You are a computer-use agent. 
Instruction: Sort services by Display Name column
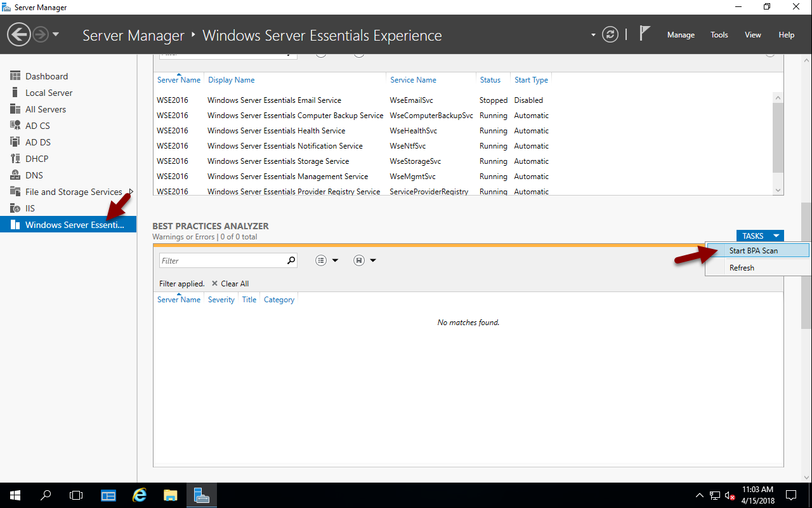coord(232,80)
